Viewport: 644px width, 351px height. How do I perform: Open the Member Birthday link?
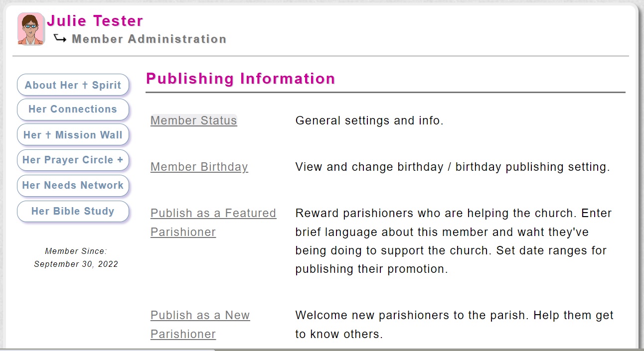click(199, 167)
